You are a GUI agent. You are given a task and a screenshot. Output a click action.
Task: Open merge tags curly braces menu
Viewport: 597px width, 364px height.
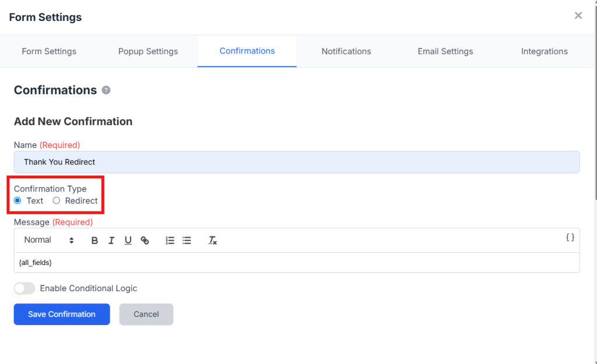click(570, 237)
